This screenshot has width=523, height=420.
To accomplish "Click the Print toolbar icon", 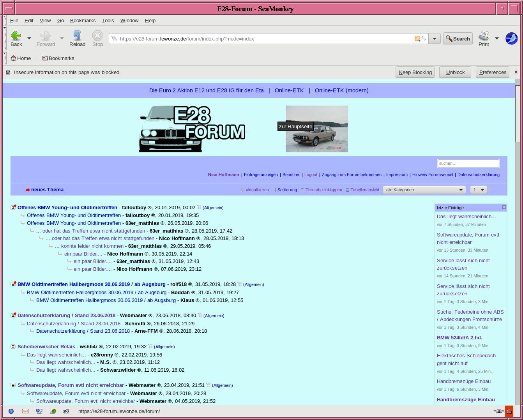I will pyautogui.click(x=484, y=36).
